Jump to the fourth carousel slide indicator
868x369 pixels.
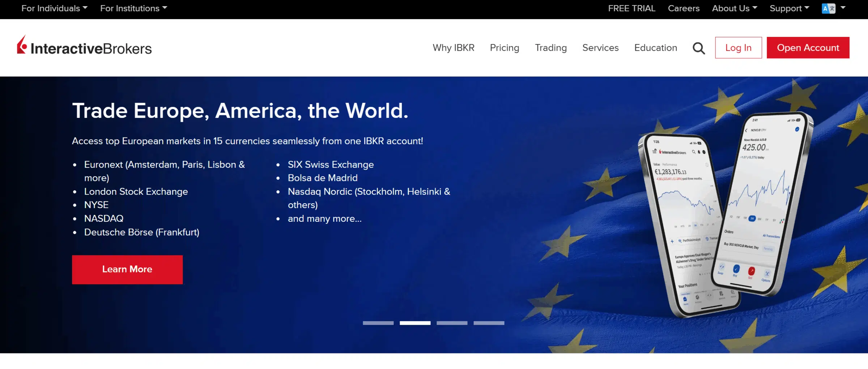click(489, 323)
